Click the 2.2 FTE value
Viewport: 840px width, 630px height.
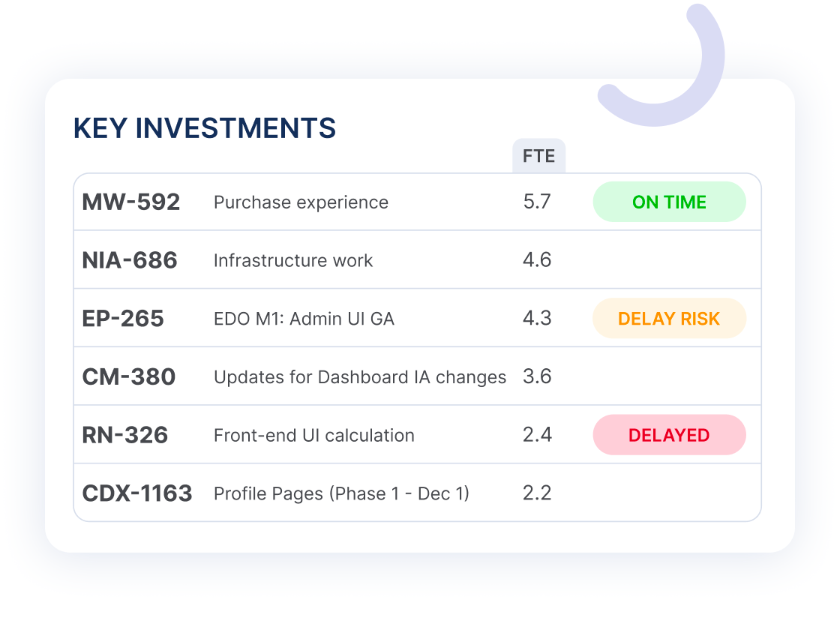tap(537, 493)
